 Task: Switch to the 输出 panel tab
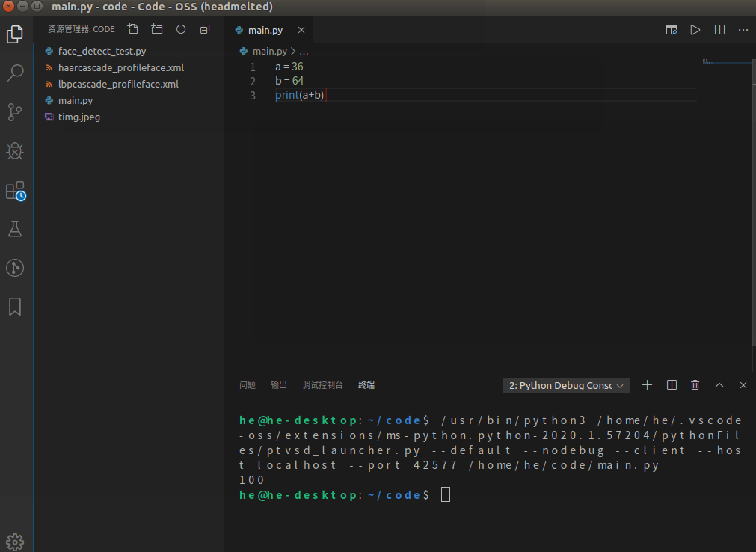coord(279,384)
